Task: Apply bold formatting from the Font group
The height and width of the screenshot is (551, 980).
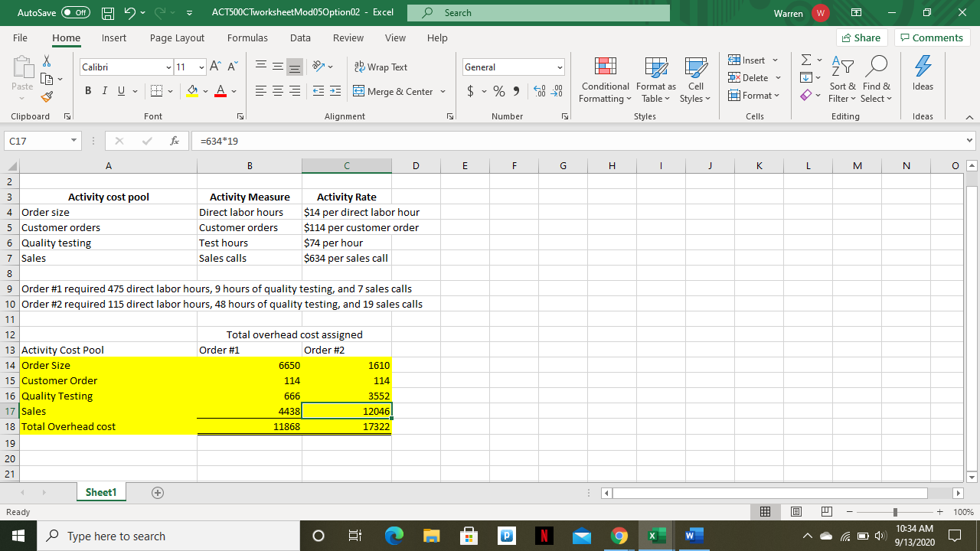Action: pos(87,91)
